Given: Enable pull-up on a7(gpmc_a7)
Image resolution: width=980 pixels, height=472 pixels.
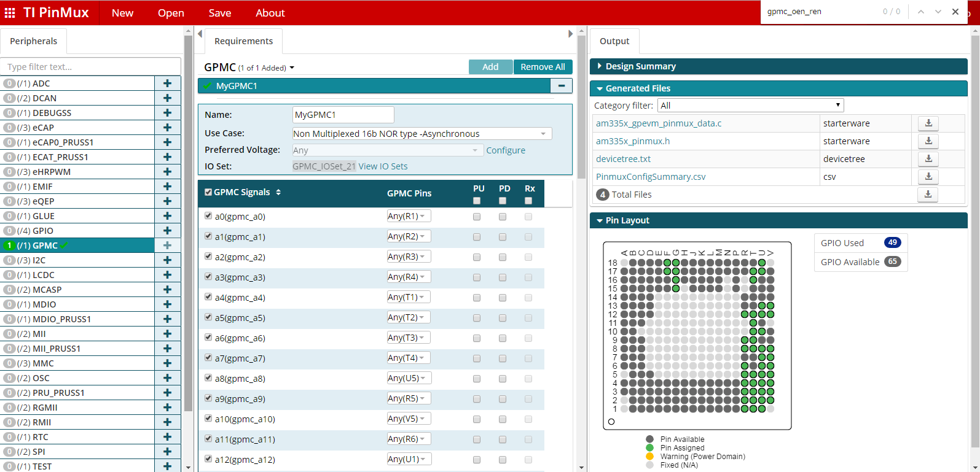Looking at the screenshot, I should (x=477, y=358).
